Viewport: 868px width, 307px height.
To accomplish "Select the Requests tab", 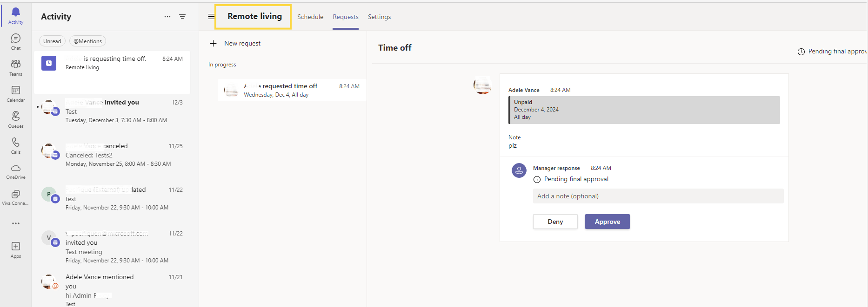I will [x=346, y=17].
